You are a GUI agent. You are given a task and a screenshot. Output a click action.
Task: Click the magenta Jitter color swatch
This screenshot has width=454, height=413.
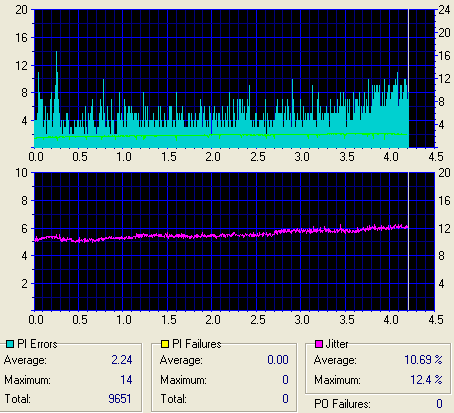(x=319, y=344)
